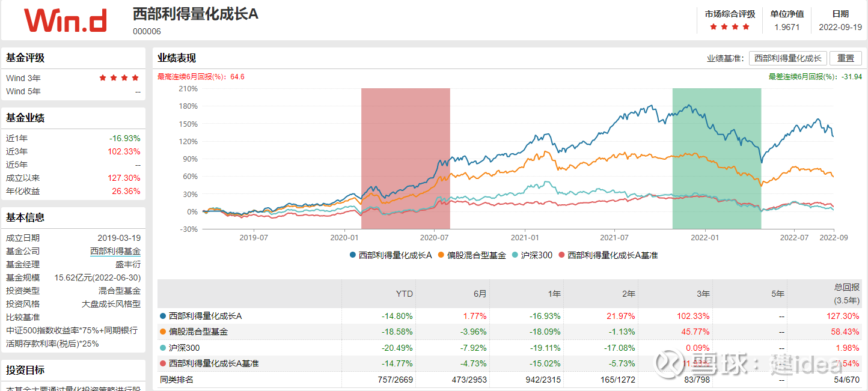
Task: Click the fund title 西部利得量化成长A heading
Action: [x=195, y=14]
